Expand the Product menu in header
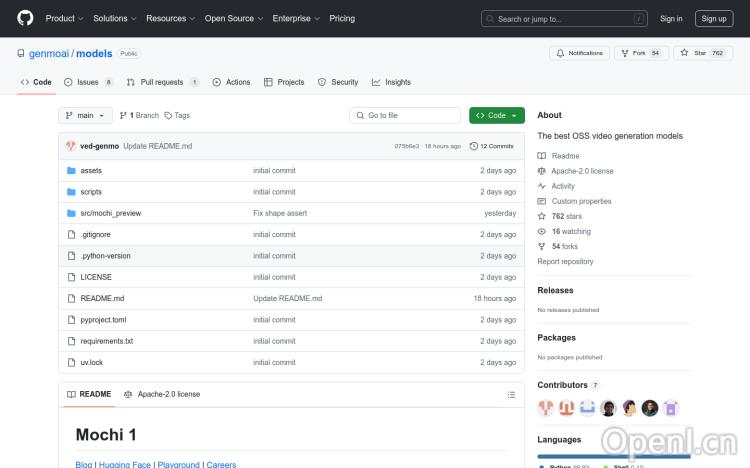750x468 pixels. (x=64, y=18)
